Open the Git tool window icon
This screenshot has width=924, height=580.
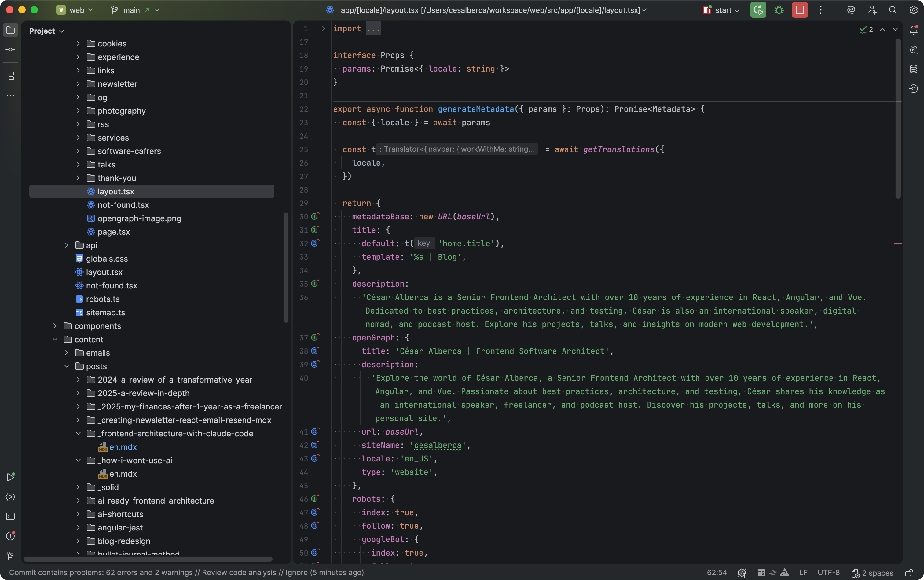tap(10, 556)
